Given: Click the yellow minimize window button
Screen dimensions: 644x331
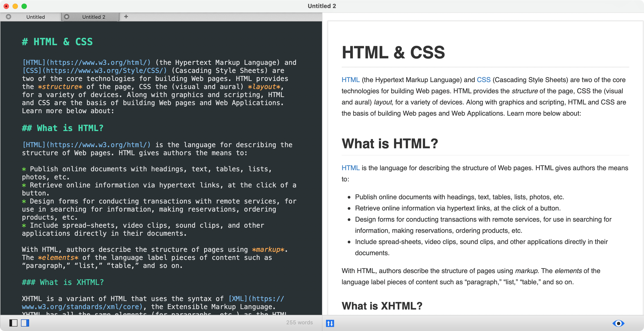Looking at the screenshot, I should pos(15,6).
